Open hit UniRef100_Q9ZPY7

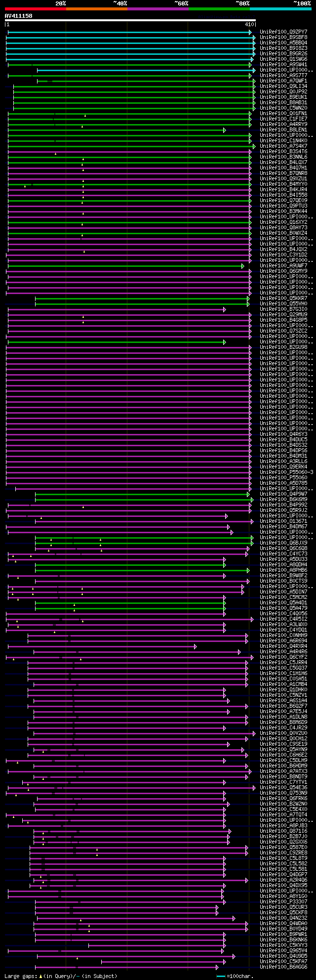(x=283, y=32)
